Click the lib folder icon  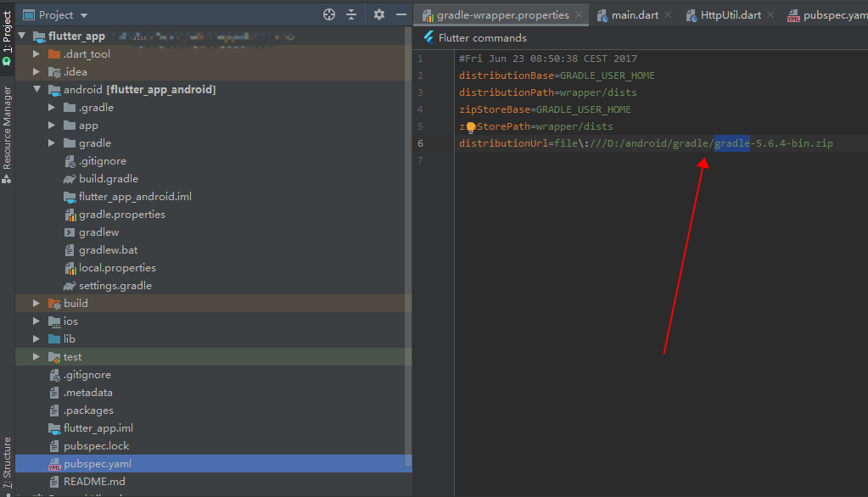54,338
